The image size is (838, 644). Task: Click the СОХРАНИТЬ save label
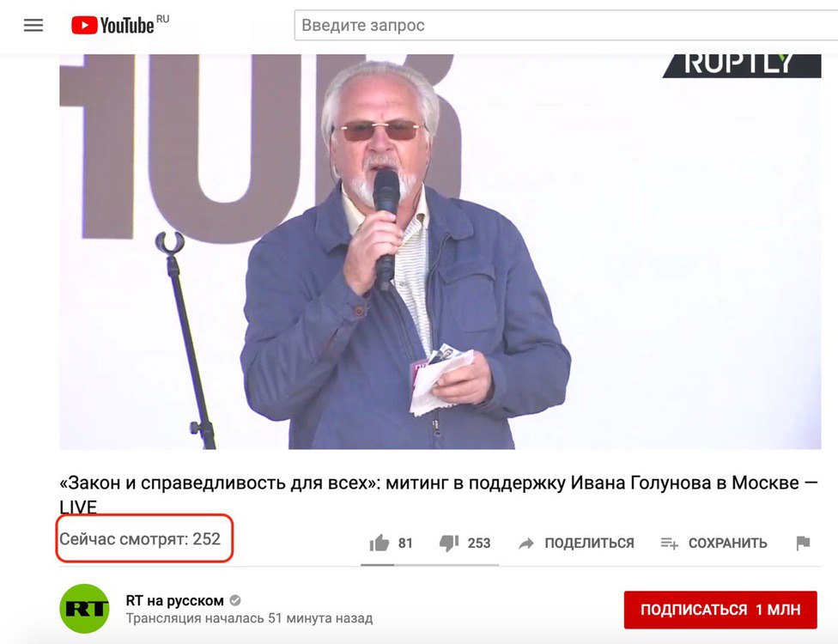tap(727, 543)
